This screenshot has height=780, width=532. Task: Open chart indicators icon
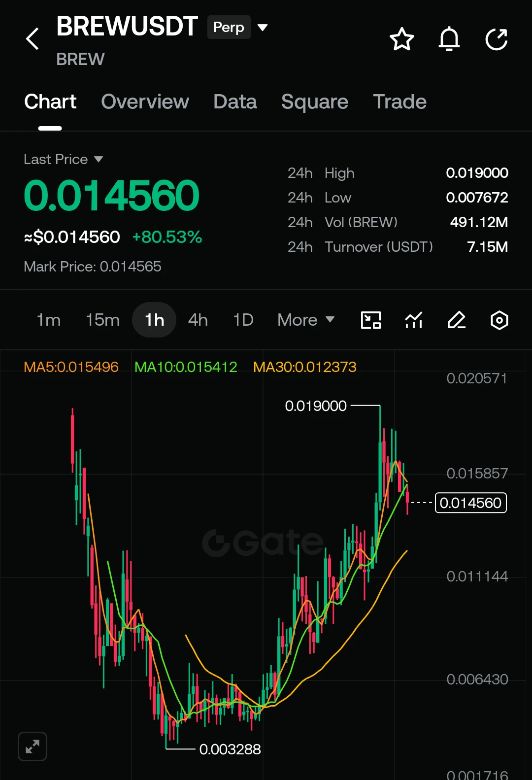[x=414, y=320]
